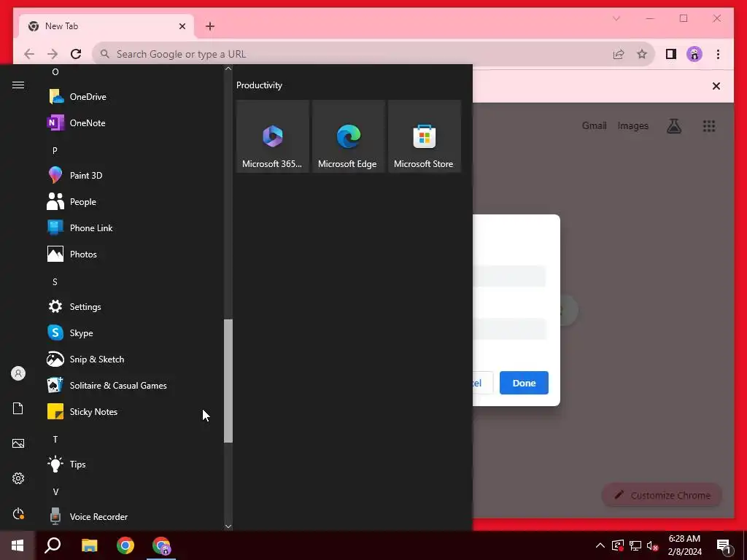Click the Productivity group heading
The image size is (747, 560).
259,85
